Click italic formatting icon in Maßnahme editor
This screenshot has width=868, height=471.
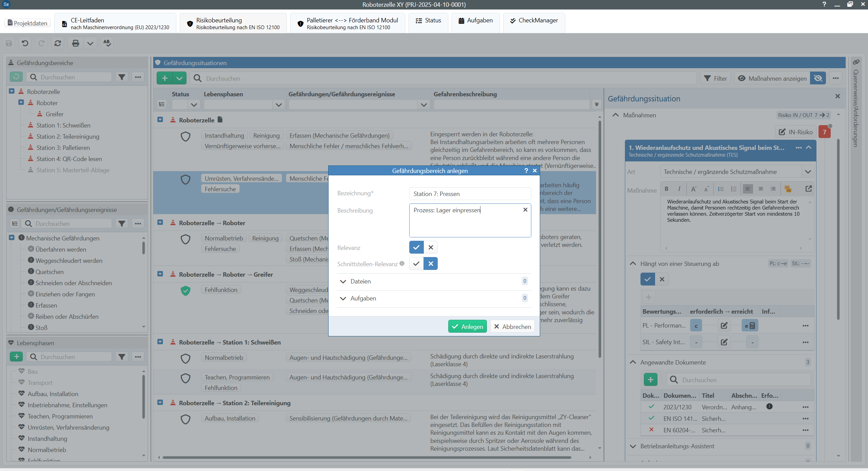pos(679,189)
